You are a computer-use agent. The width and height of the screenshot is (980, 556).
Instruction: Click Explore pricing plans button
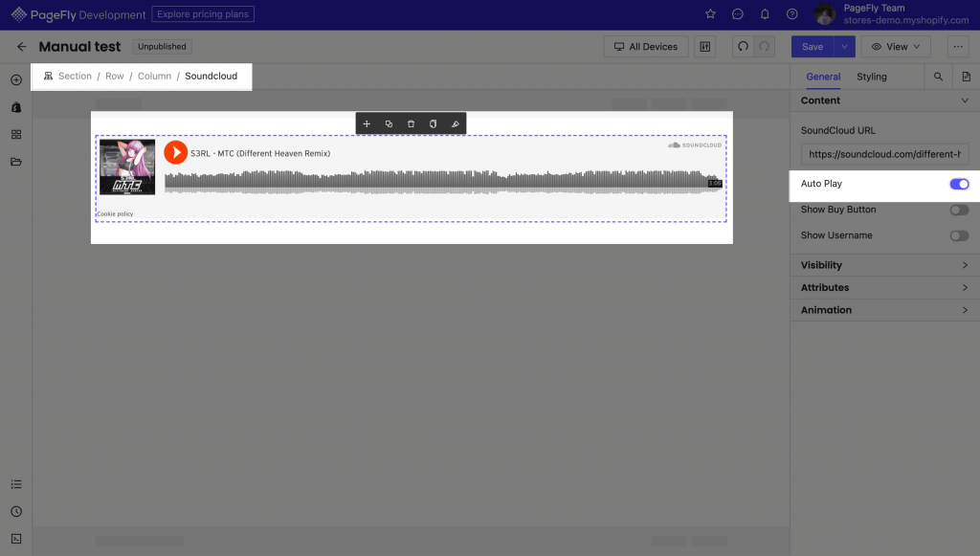pos(203,14)
